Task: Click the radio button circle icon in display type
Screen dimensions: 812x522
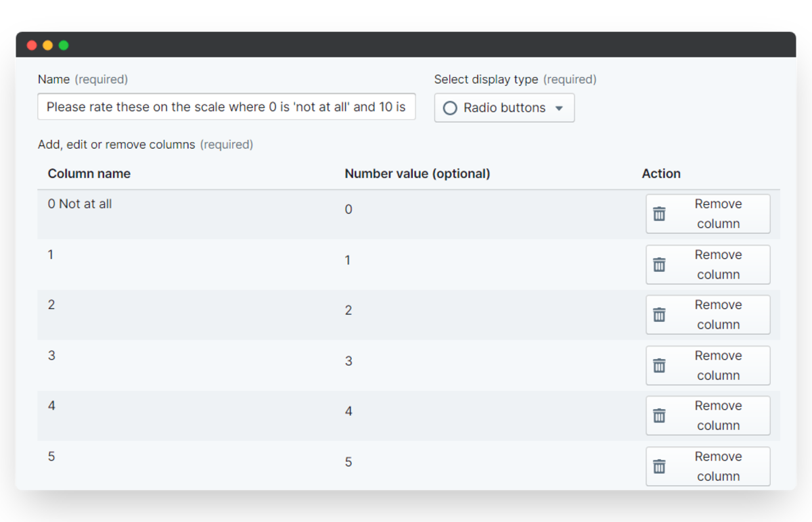Action: coord(450,108)
